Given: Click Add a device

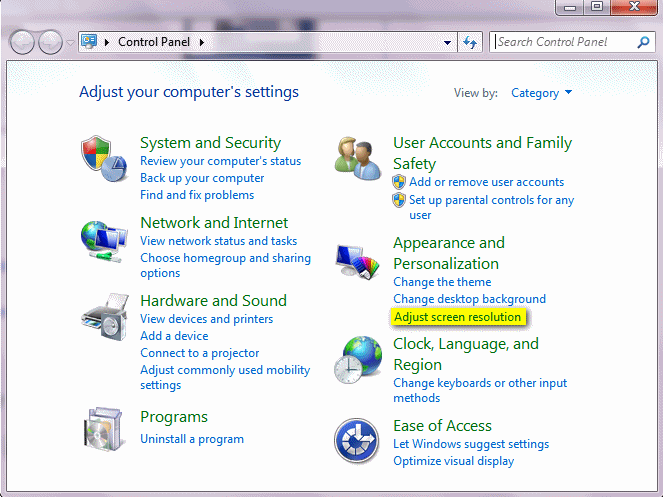Looking at the screenshot, I should 174,336.
